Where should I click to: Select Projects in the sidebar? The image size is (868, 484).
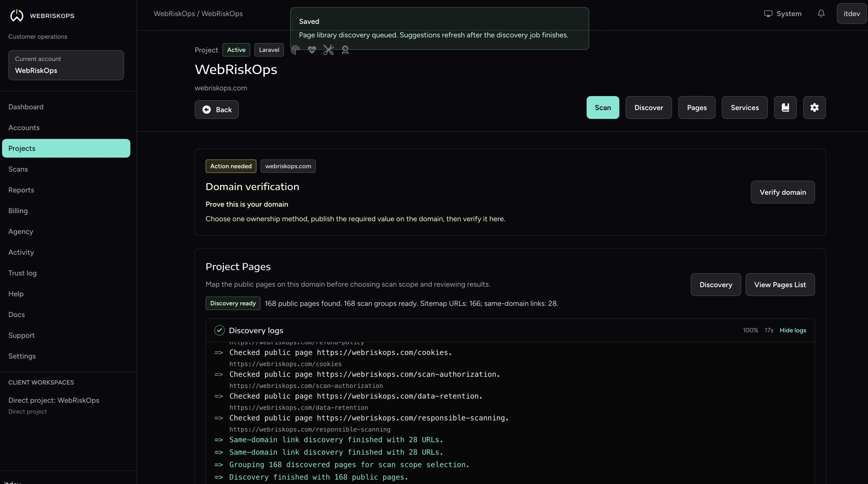tap(66, 148)
